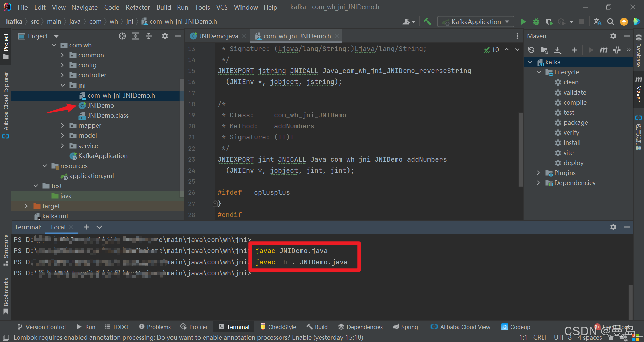This screenshot has width=644, height=342.
Task: Open user account icon dropdown
Action: (x=409, y=22)
